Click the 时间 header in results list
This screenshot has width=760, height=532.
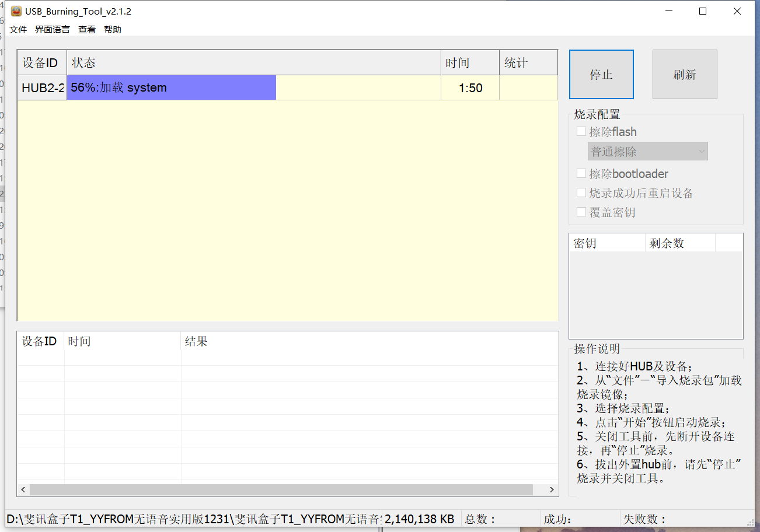(123, 341)
